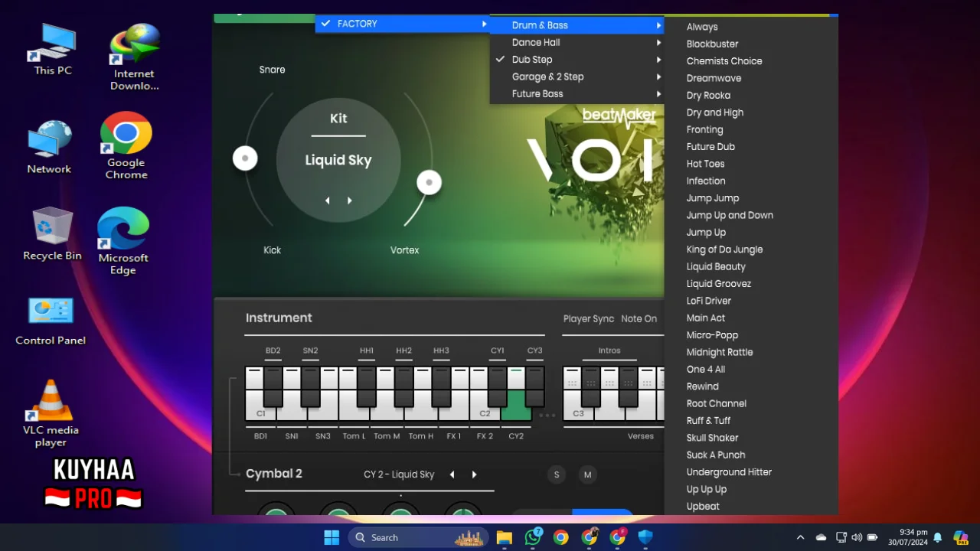Viewport: 980px width, 551px height.
Task: Expand the Garage & 2 Step submenu
Action: [577, 77]
